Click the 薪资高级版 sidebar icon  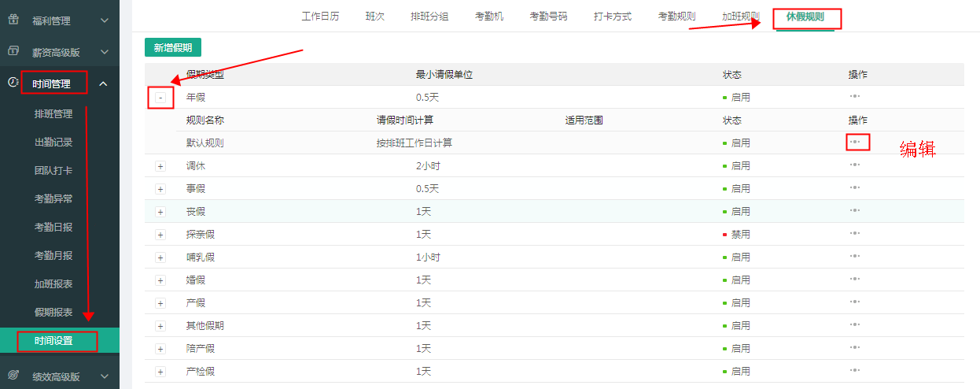13,51
